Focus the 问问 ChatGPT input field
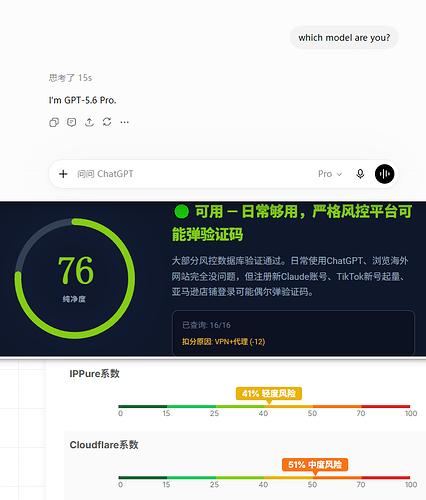The height and width of the screenshot is (500, 426). 193,174
